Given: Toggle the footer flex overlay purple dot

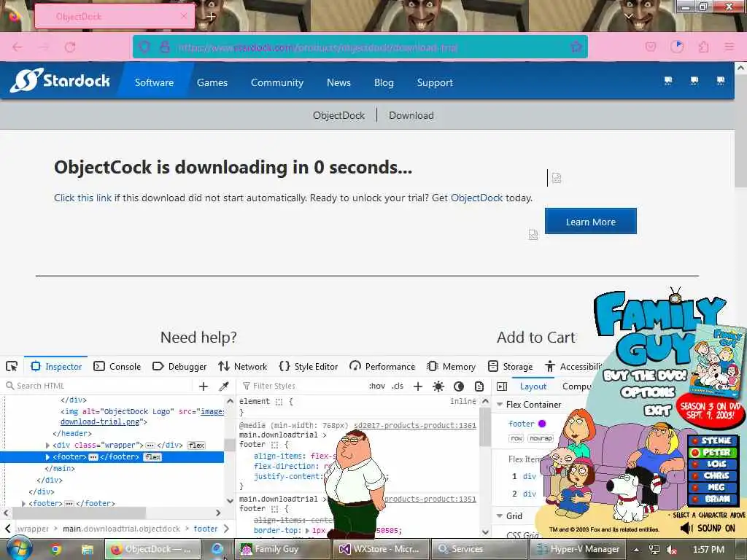Looking at the screenshot, I should 542,424.
